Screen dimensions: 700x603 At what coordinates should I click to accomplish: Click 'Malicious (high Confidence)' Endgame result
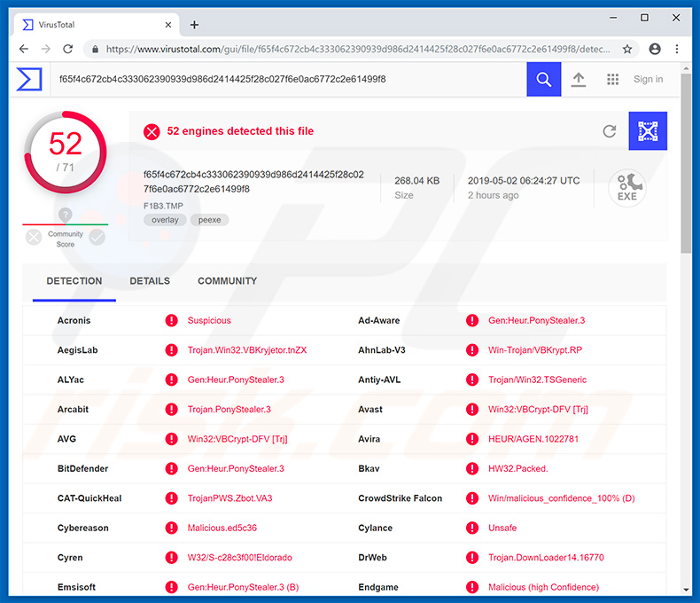(x=543, y=587)
